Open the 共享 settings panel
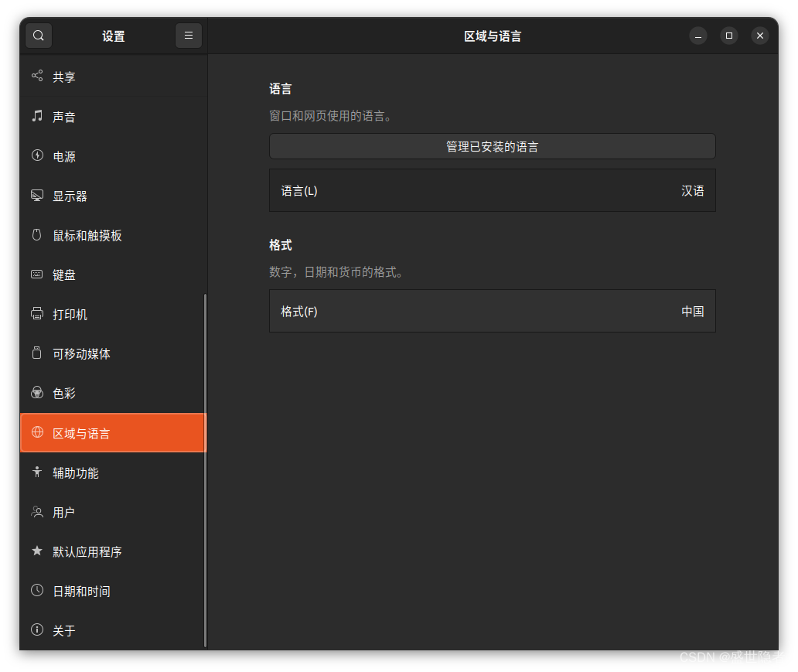798x672 pixels. [113, 77]
